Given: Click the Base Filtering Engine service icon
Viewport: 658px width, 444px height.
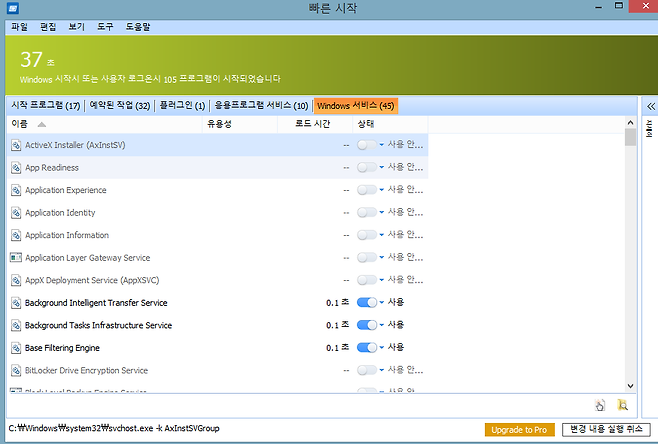Looking at the screenshot, I should 16,348.
